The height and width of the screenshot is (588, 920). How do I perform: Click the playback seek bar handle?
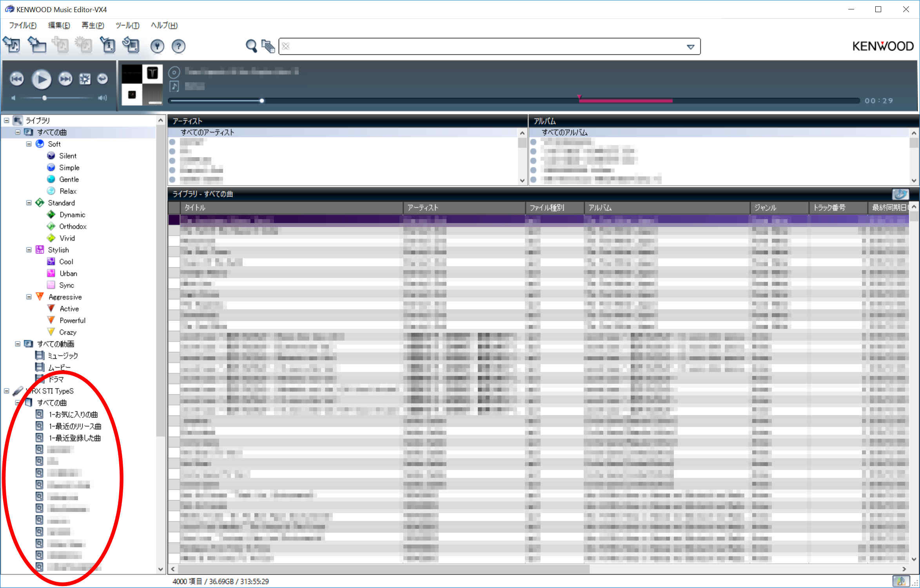click(262, 101)
